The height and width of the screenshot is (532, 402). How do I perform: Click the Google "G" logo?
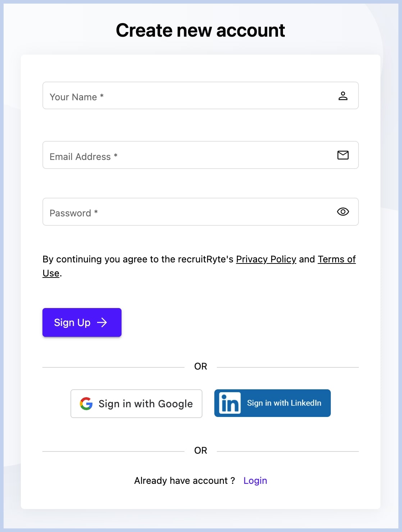click(86, 404)
